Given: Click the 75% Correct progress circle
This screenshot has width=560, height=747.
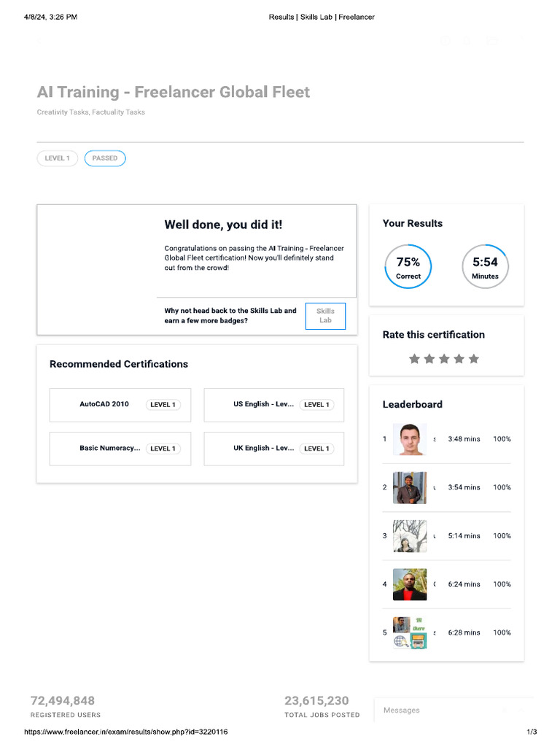Looking at the screenshot, I should (408, 267).
